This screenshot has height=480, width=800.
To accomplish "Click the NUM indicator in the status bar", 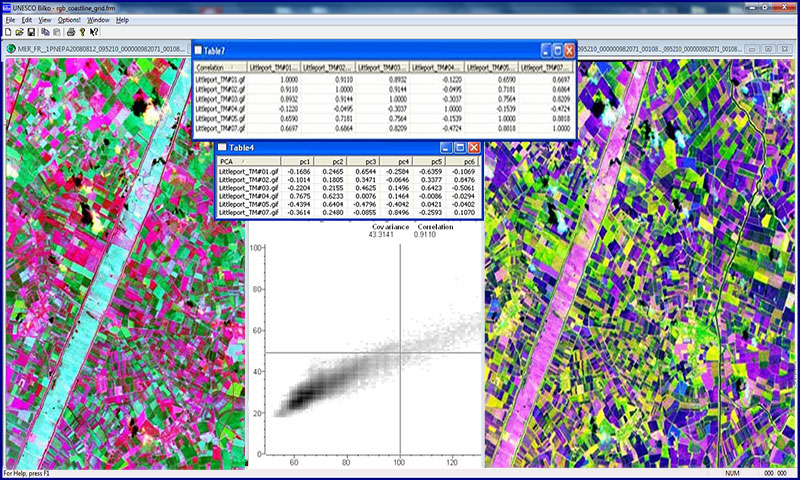I will tap(732, 473).
